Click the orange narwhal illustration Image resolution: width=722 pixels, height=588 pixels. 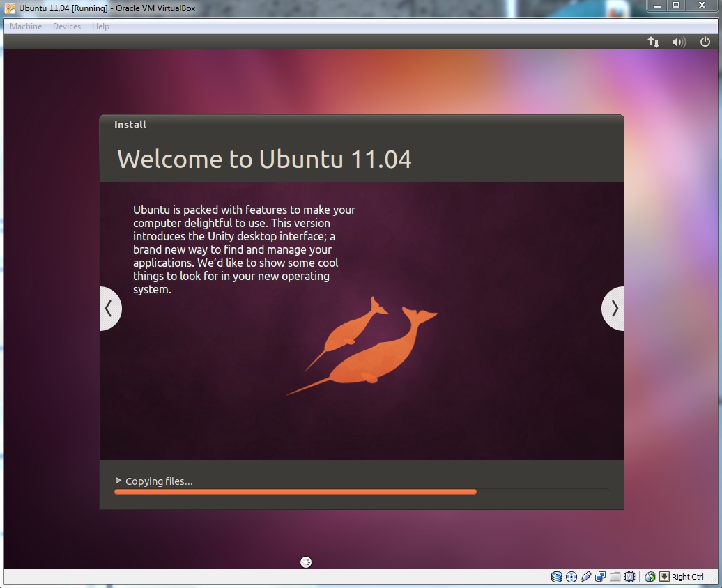362,346
